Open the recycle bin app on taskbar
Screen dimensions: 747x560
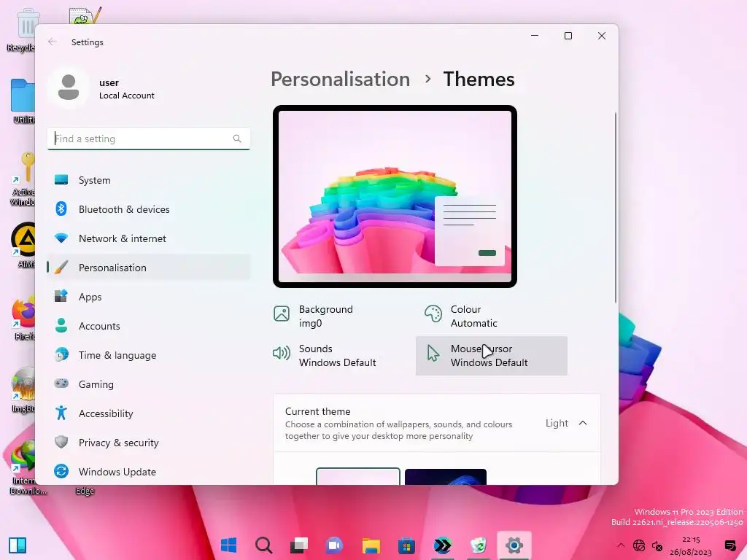(x=478, y=545)
